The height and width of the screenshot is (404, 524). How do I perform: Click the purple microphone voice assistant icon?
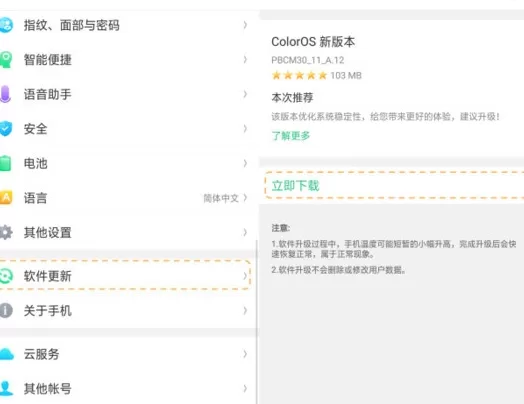coord(5,94)
